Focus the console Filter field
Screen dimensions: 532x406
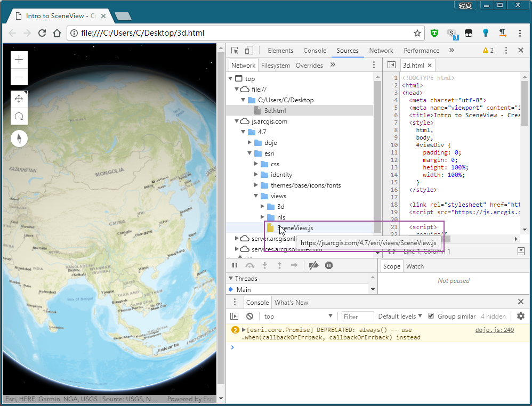point(358,316)
